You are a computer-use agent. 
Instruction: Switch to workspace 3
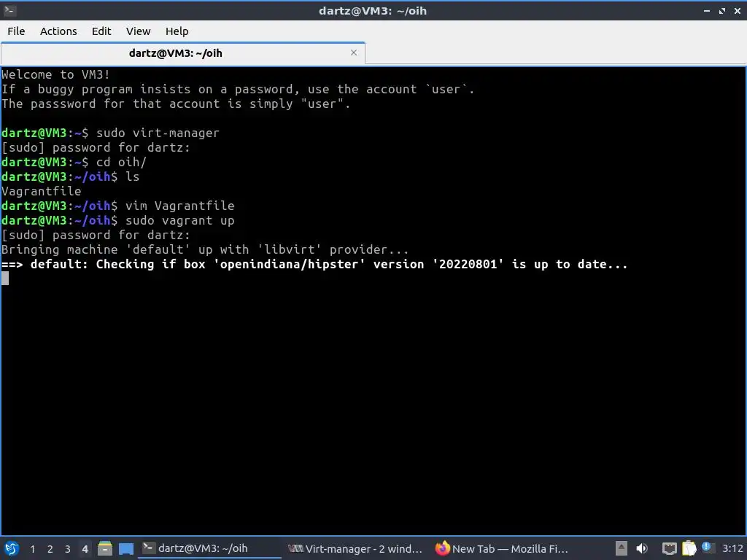coord(67,549)
